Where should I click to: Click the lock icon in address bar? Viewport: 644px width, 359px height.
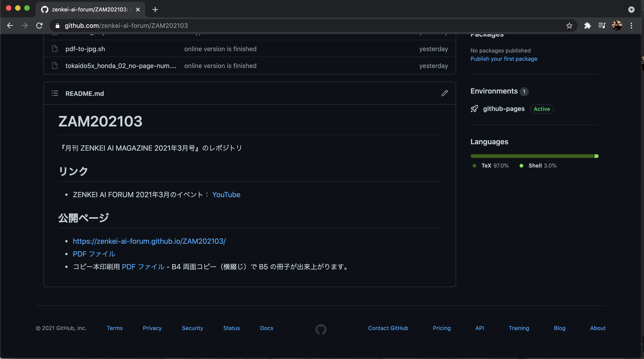pos(58,26)
